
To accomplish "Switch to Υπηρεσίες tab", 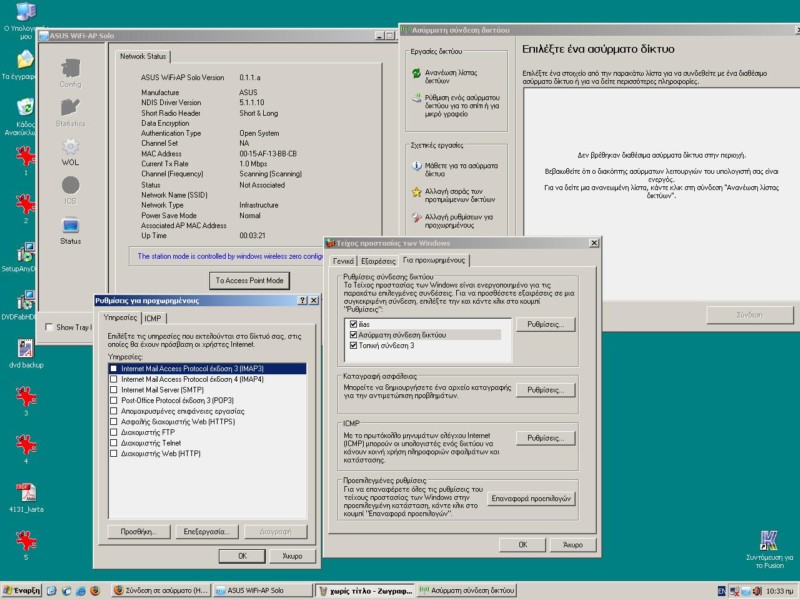I will tap(120, 317).
